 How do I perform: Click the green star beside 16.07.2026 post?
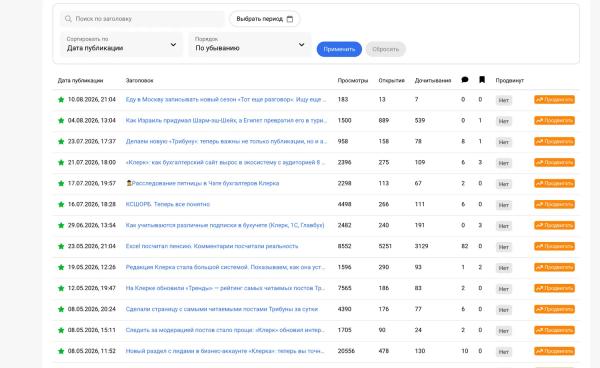pos(61,205)
